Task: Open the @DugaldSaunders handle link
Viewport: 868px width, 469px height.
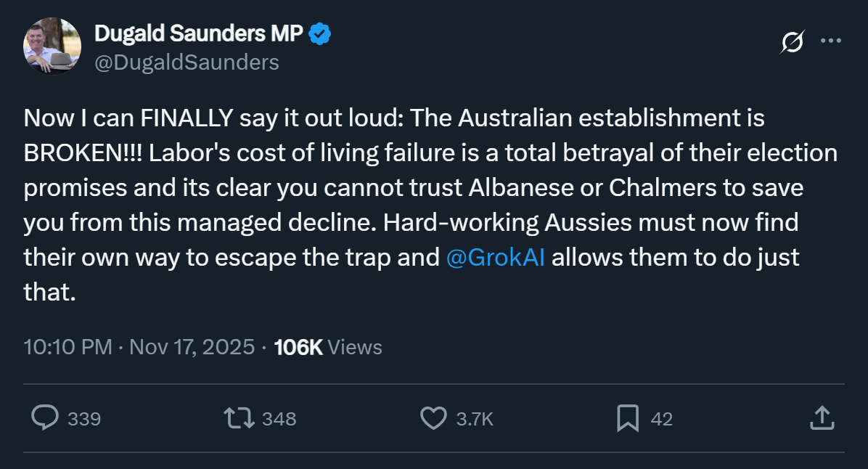Action: [x=187, y=62]
